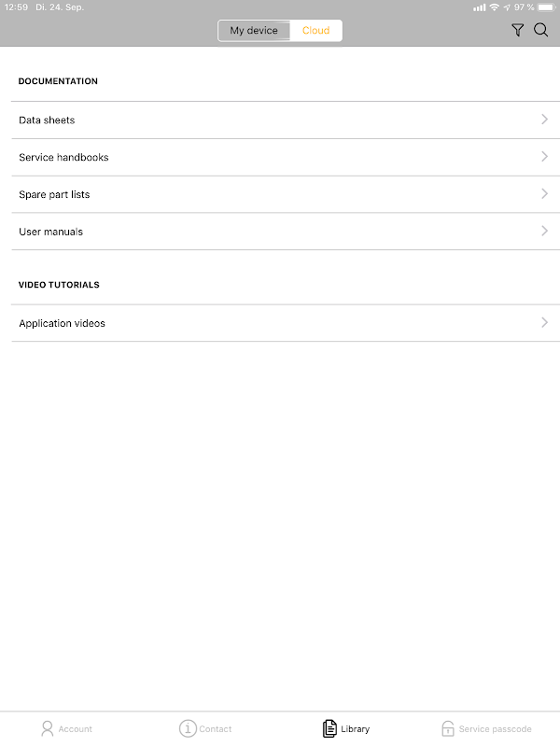
Task: Open the Application videos entry
Action: pos(63,324)
